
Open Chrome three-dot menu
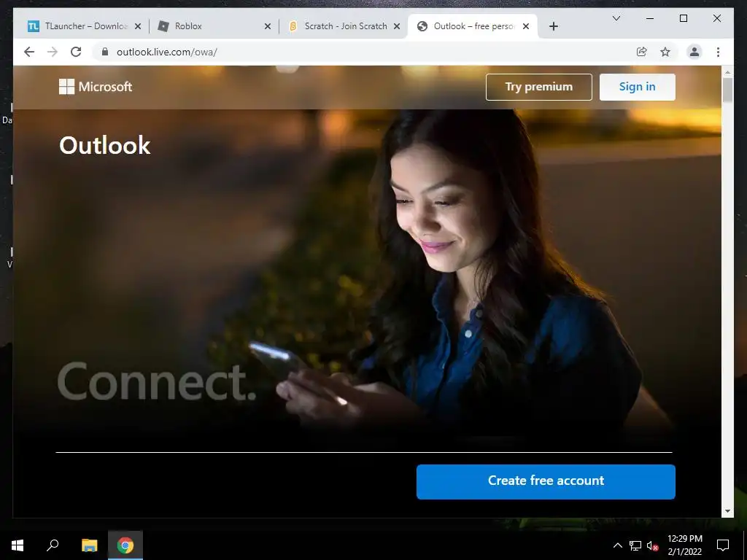point(718,52)
